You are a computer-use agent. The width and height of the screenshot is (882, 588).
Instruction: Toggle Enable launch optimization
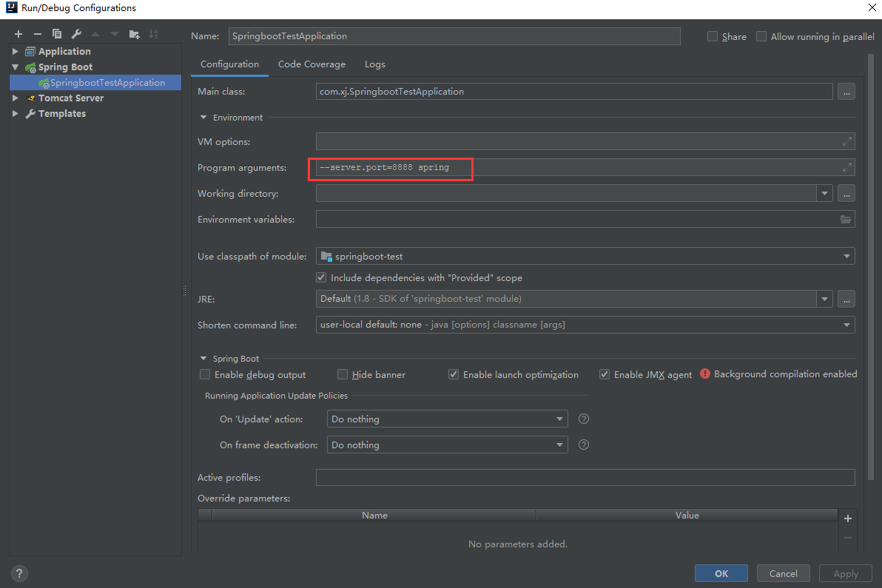454,374
